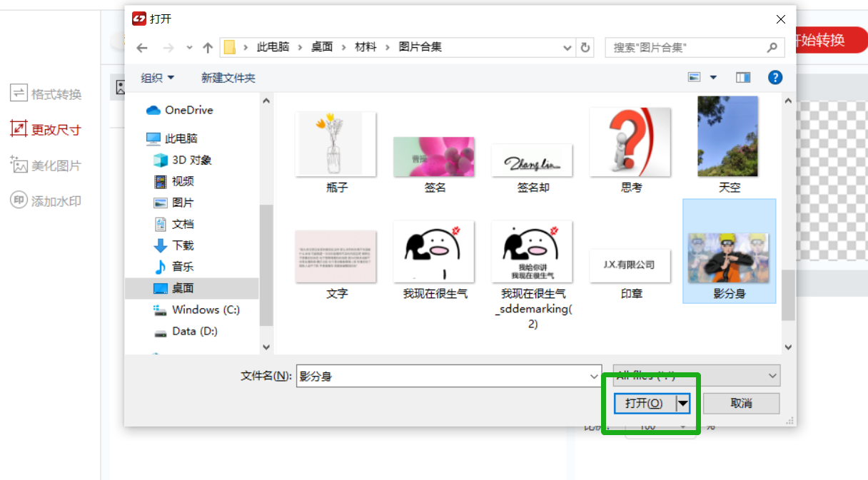
Task: Click the navigation pane scroll-down arrow
Action: (x=266, y=347)
